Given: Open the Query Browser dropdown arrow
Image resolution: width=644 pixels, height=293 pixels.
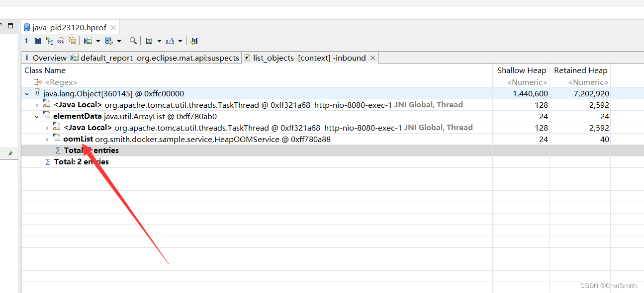Looking at the screenshot, I should coord(119,41).
